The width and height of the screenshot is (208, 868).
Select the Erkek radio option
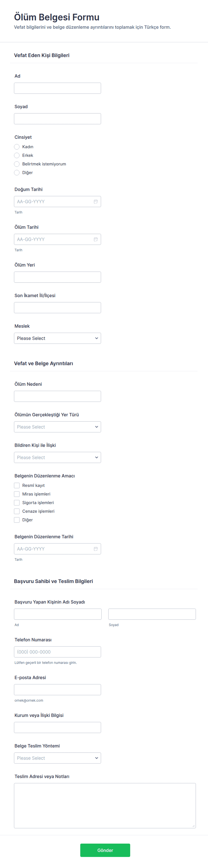[17, 155]
